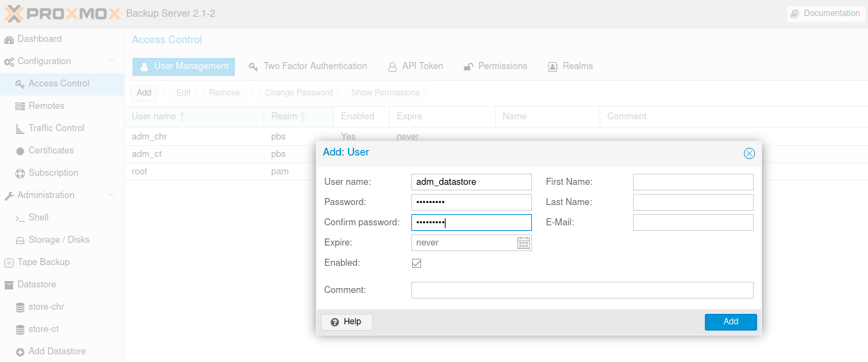868x362 pixels.
Task: Select the store-chr datastore
Action: 46,307
